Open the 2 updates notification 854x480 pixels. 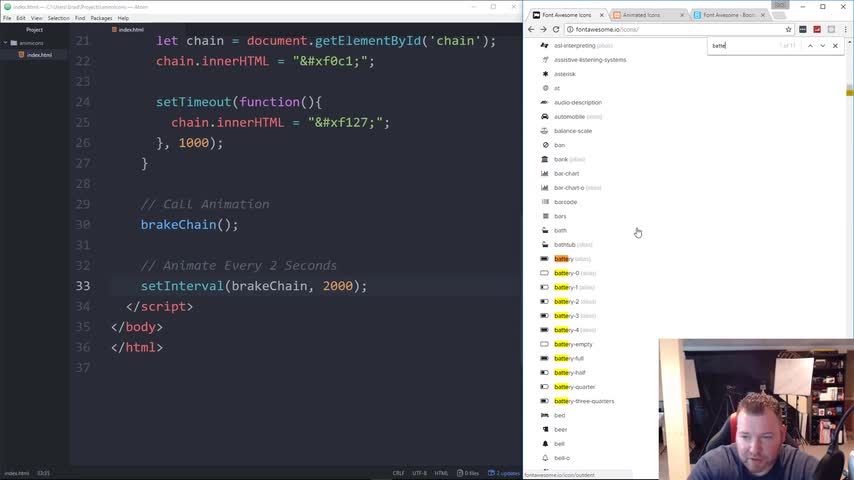[504, 473]
